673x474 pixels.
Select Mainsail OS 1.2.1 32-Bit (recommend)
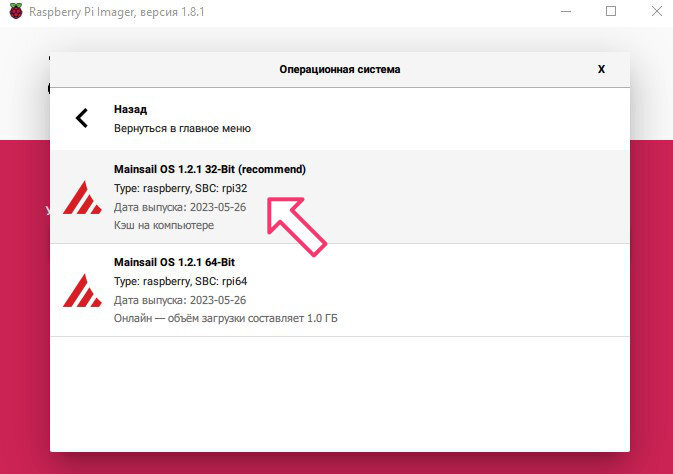[340, 197]
